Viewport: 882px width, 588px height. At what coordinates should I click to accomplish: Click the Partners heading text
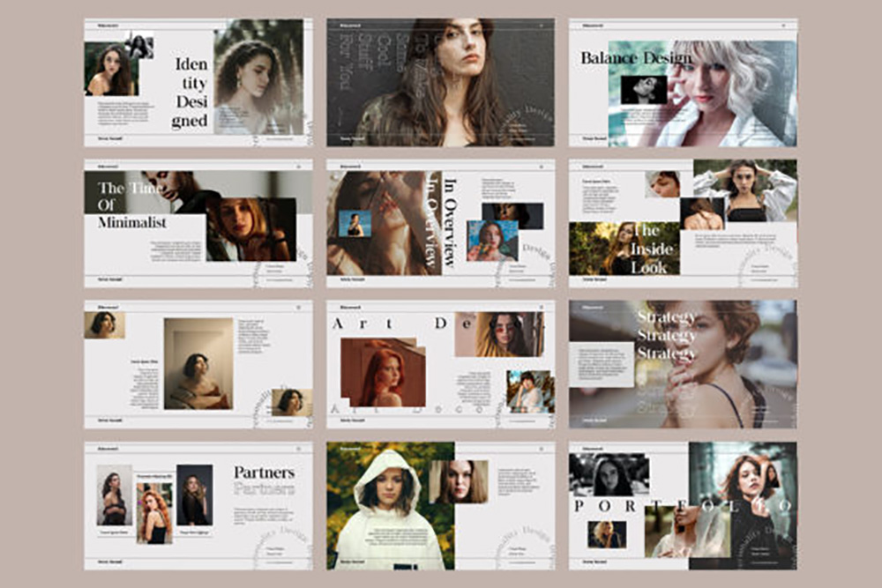tap(264, 480)
